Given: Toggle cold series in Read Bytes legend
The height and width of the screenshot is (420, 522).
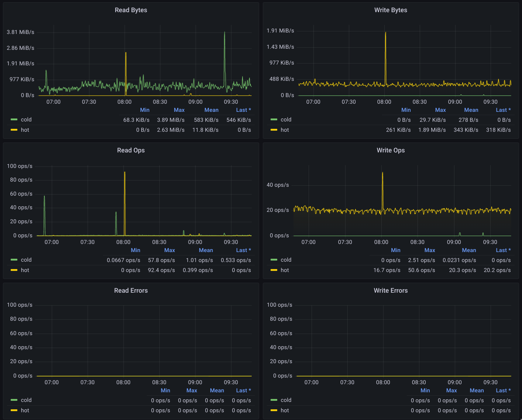Looking at the screenshot, I should point(26,120).
